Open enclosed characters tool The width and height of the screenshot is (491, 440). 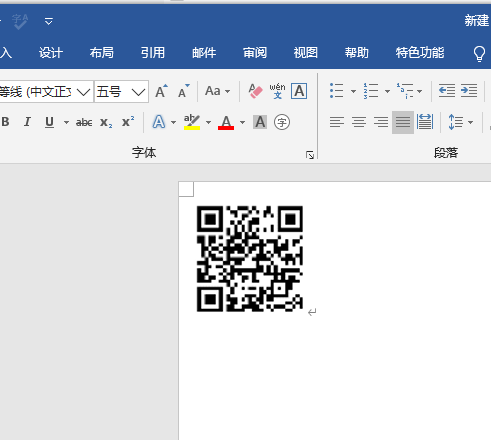[x=282, y=122]
